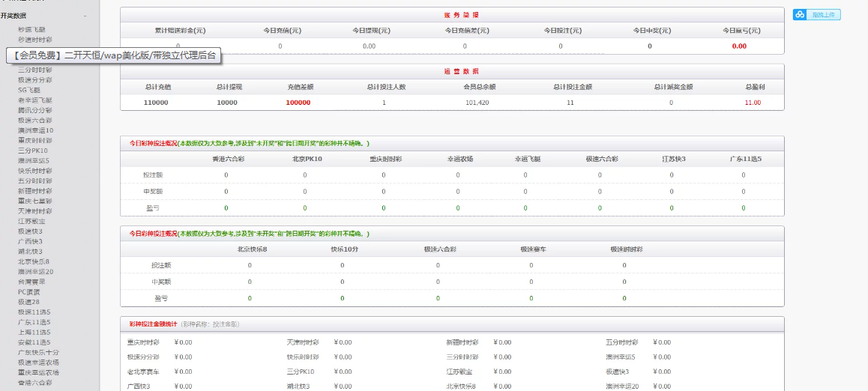Screen dimensions: 868x391
Task: Select 香港六合彩 at sidebar bottom
Action: 35,382
